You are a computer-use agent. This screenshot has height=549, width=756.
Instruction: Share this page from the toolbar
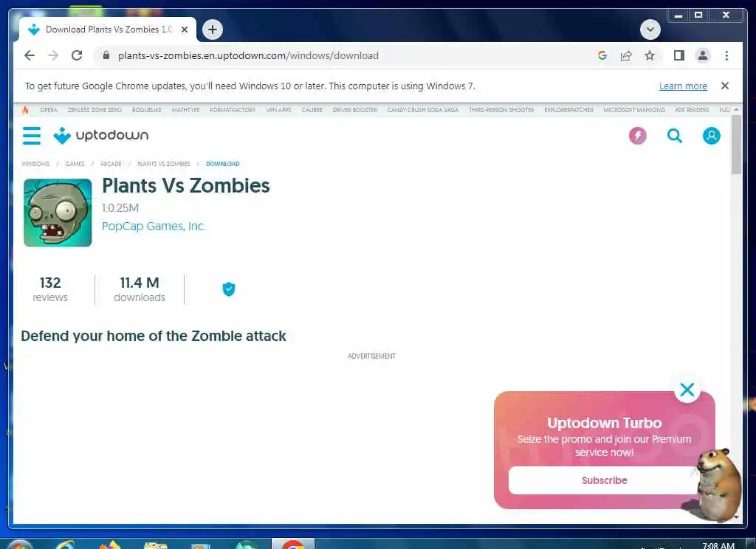(x=626, y=55)
